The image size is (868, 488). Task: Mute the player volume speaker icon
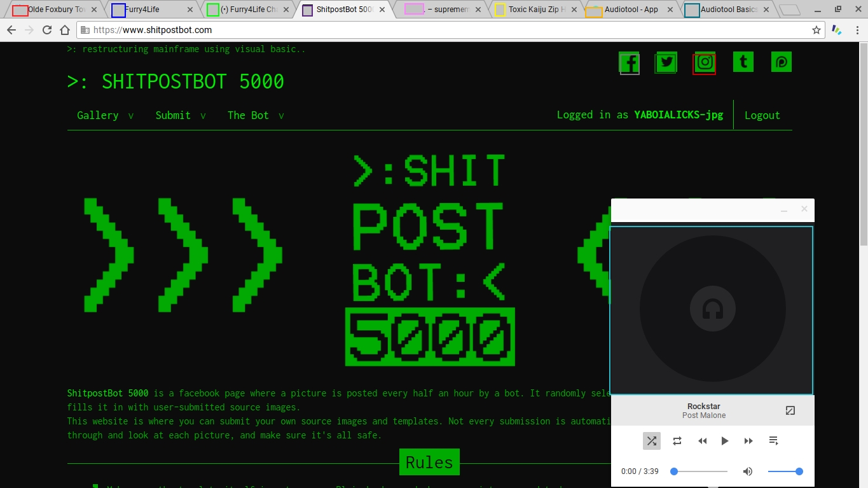click(748, 471)
